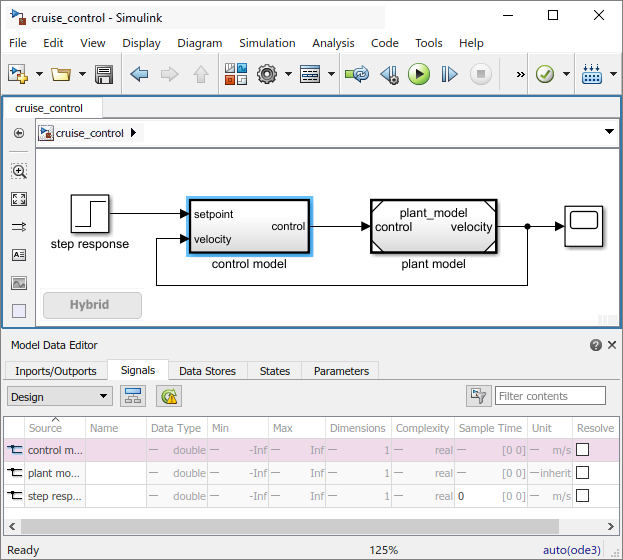This screenshot has height=560, width=623.
Task: Open Model Configuration gear icon
Action: pos(267,74)
